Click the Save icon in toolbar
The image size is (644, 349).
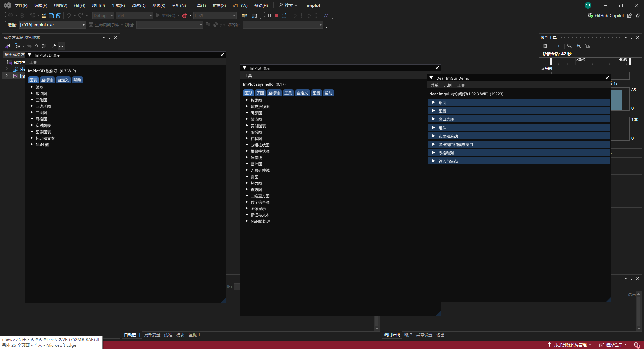click(51, 16)
